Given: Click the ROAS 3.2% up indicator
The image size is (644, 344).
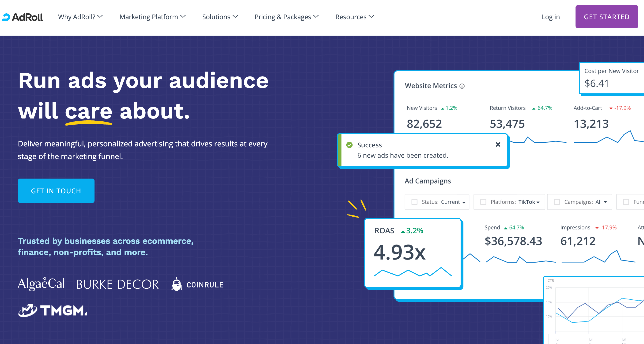Looking at the screenshot, I should tap(412, 231).
